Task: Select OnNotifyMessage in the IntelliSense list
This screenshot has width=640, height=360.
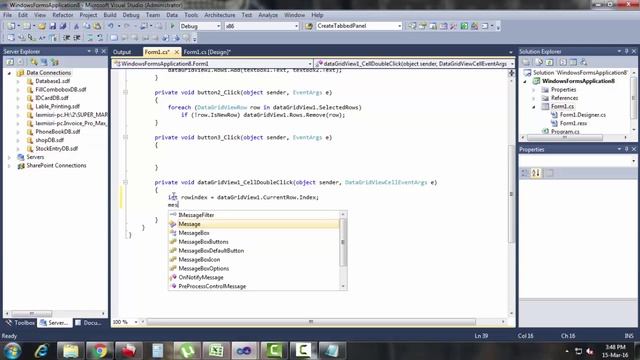Action: click(253, 278)
